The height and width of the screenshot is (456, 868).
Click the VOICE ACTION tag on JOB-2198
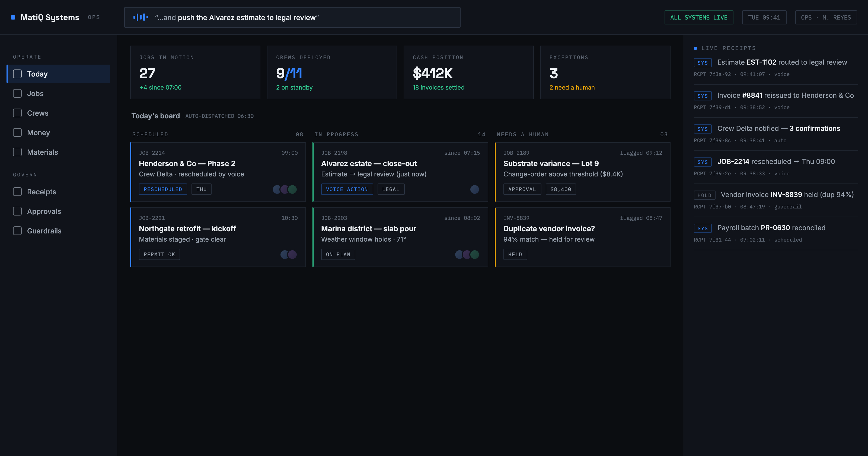tap(347, 189)
